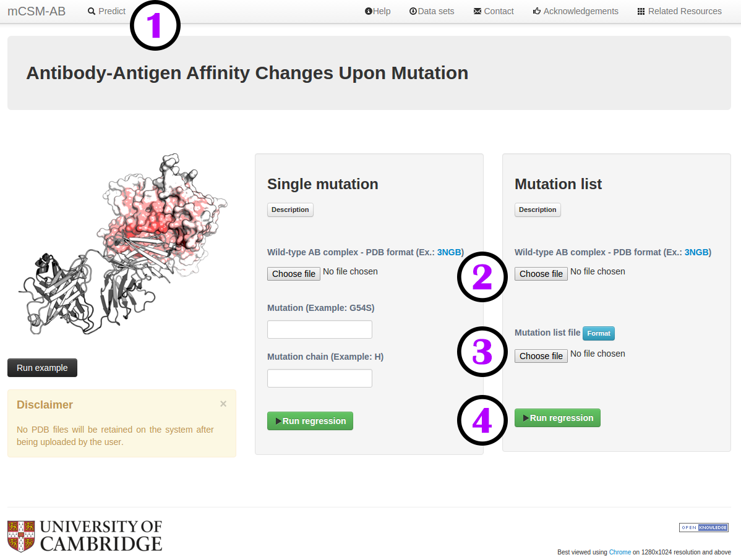Expand the Mutation list Description
This screenshot has width=741, height=560.
coord(538,210)
